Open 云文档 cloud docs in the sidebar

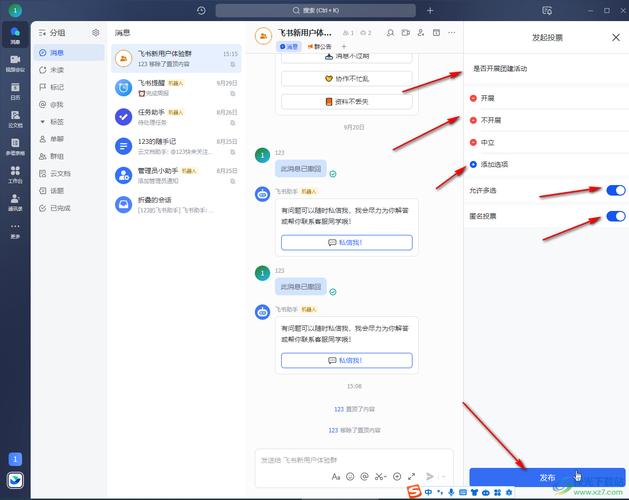(15, 119)
